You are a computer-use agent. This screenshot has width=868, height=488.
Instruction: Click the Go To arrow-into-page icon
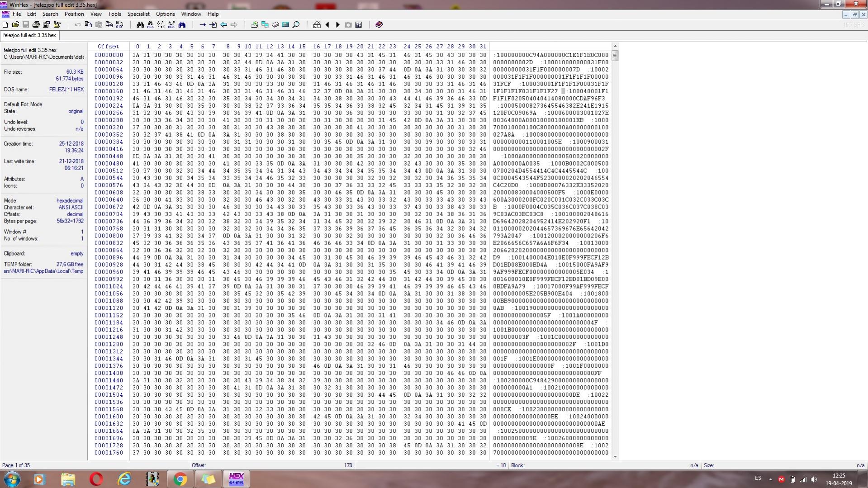coord(213,25)
